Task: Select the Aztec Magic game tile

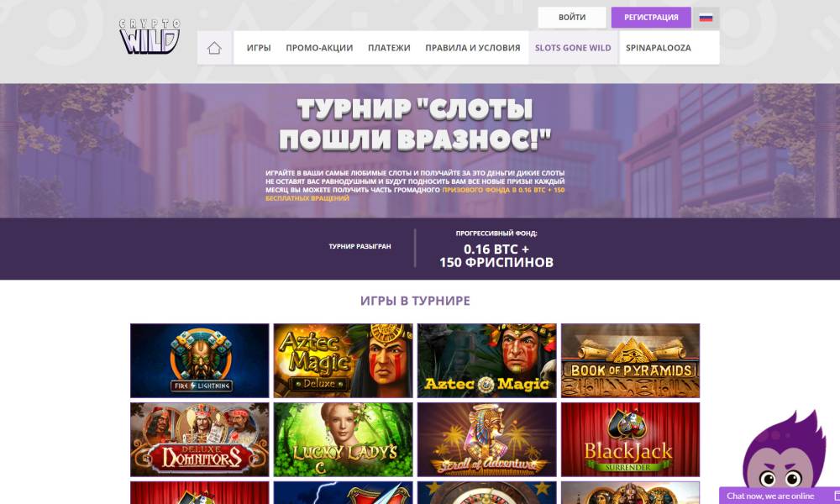Action: 487,360
